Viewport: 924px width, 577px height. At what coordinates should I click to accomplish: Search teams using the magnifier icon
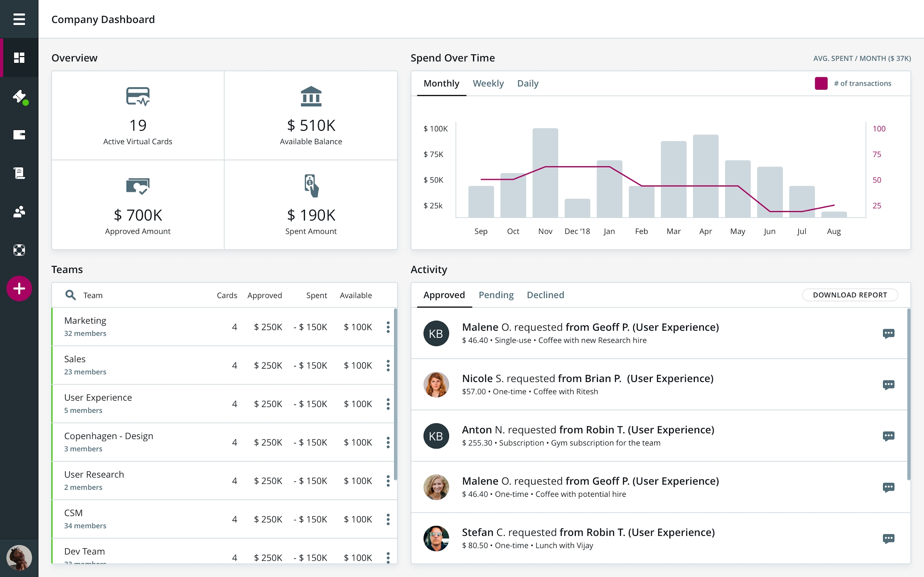(x=70, y=295)
